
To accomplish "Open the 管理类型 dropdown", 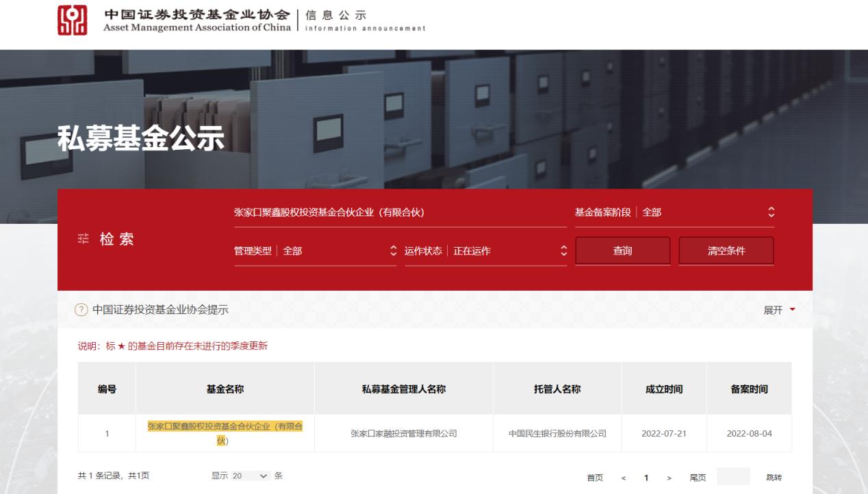I will pyautogui.click(x=315, y=251).
